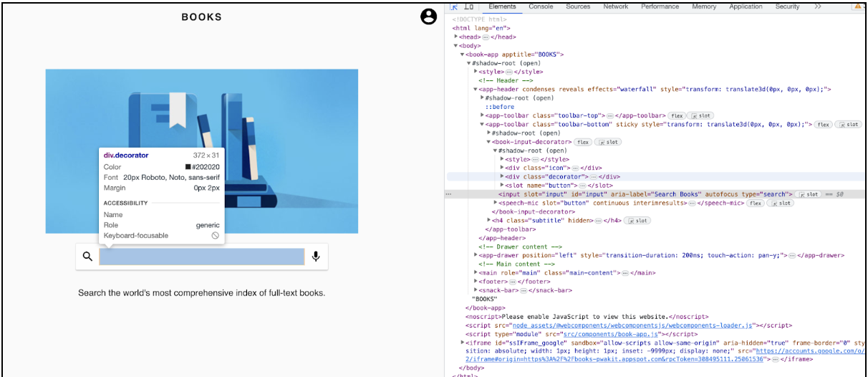
Task: Show more DevTools tabs via chevron
Action: click(x=818, y=6)
